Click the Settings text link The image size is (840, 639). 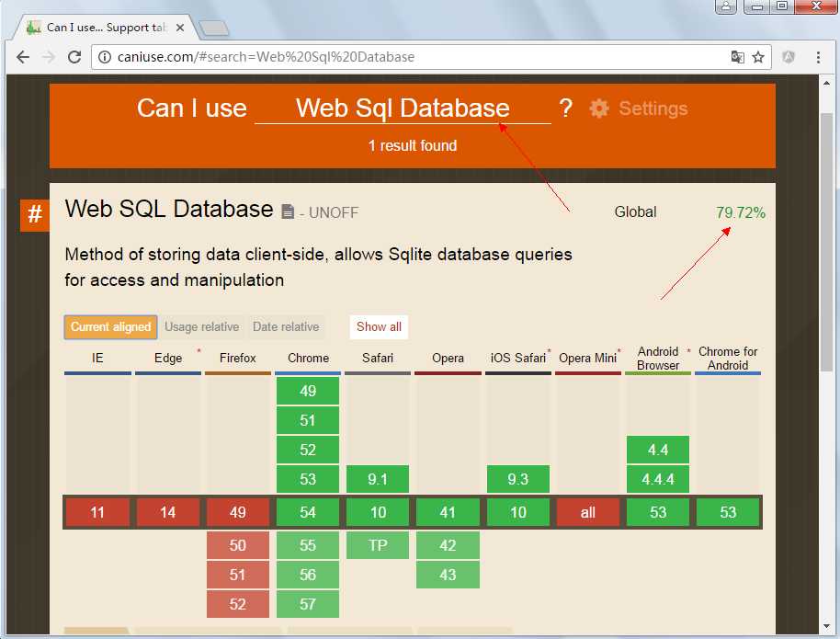click(x=653, y=108)
